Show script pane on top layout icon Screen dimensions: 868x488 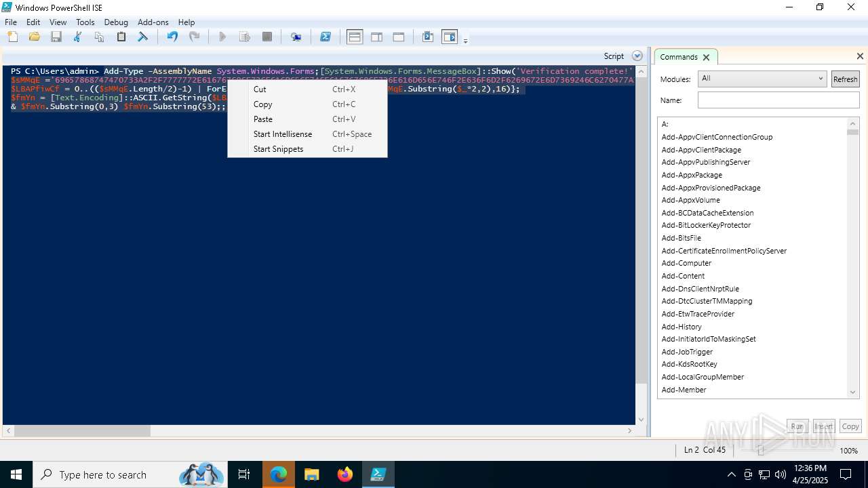coord(355,37)
